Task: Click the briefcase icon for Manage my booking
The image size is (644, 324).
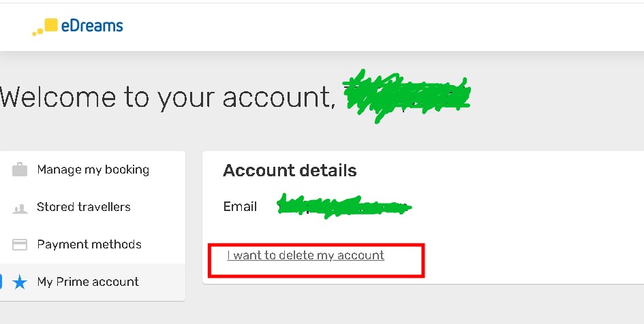Action: (20, 169)
